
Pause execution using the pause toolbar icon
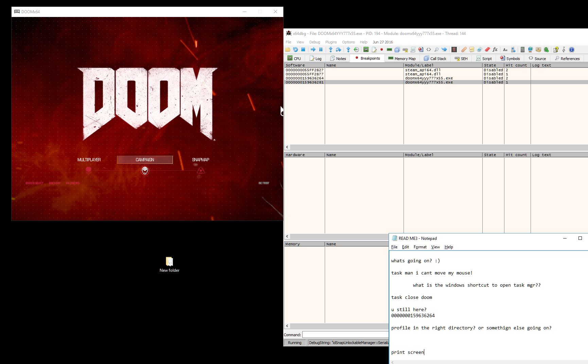point(321,50)
